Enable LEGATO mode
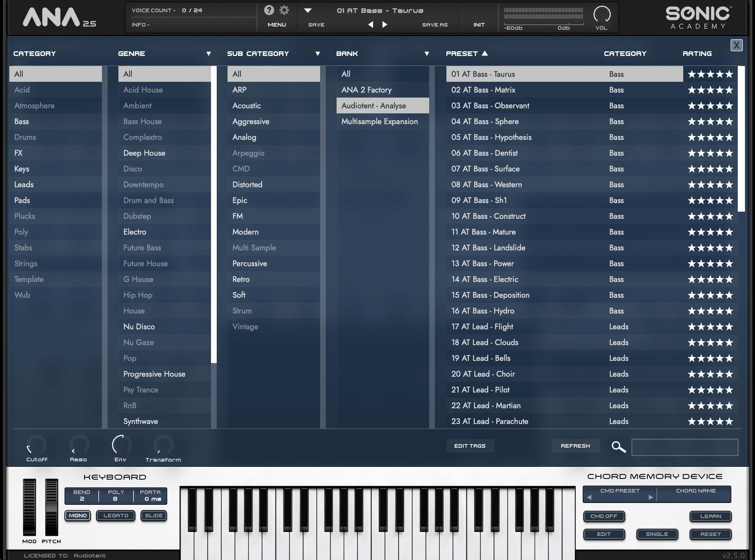 116,516
